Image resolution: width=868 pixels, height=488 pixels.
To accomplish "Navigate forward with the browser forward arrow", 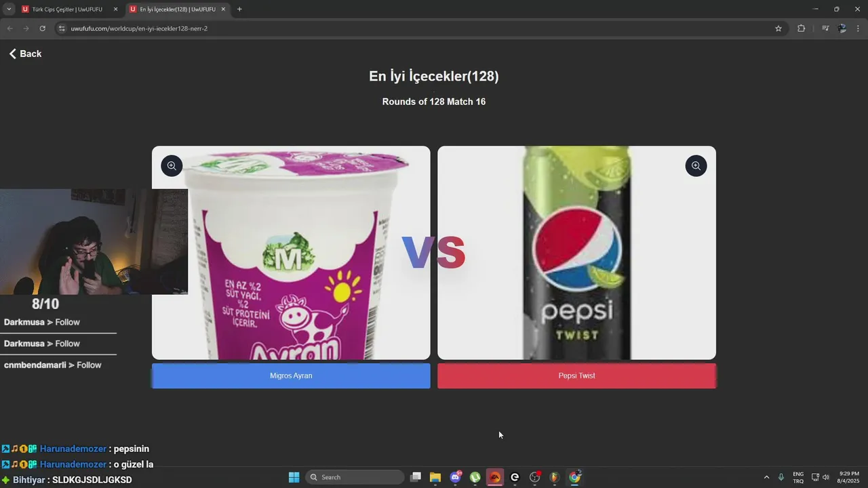I will click(x=26, y=28).
